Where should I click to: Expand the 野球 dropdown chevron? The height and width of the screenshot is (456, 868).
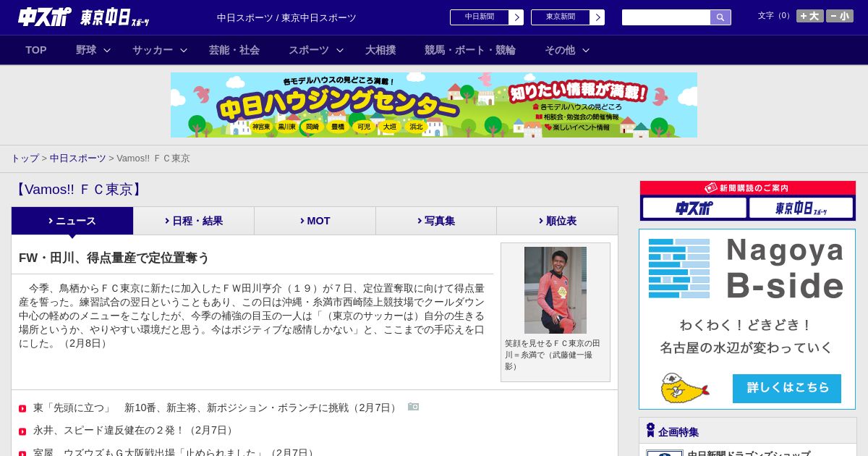tap(107, 50)
